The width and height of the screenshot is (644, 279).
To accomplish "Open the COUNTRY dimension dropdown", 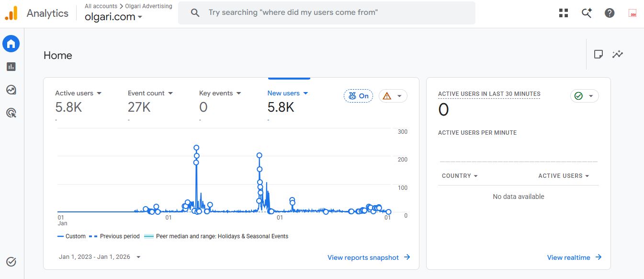I will coord(460,176).
